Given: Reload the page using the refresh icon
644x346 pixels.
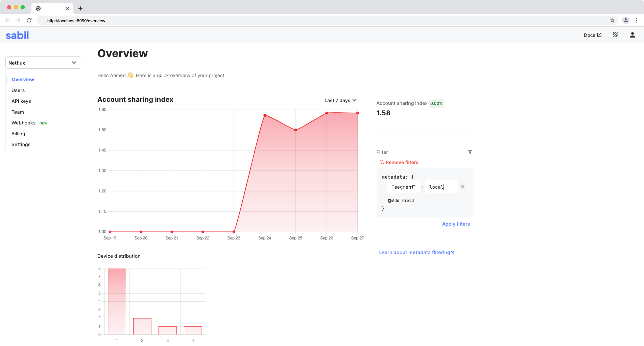Looking at the screenshot, I should tap(29, 20).
